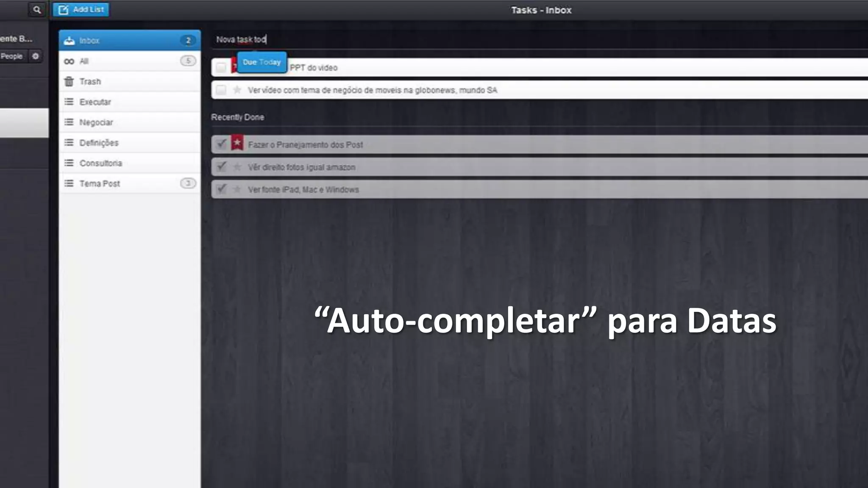This screenshot has width=868, height=488.
Task: Open the Trash list
Action: [x=130, y=81]
